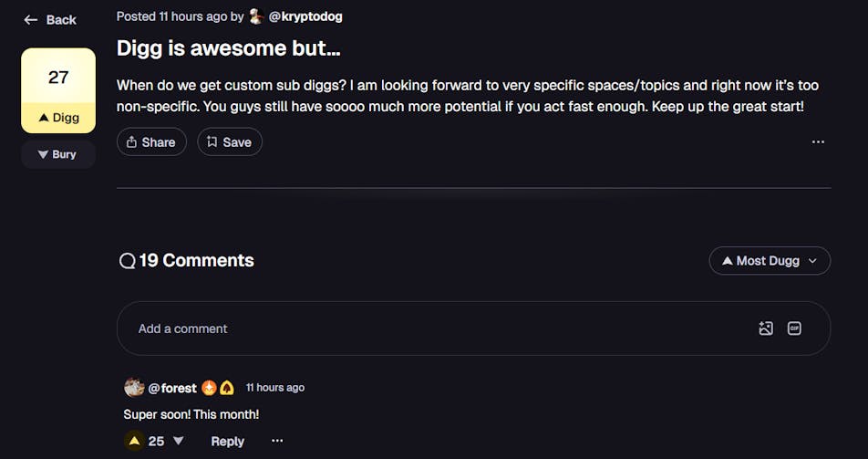Click forest's yellow flame badge
Viewport: 868px width, 459px height.
[226, 388]
